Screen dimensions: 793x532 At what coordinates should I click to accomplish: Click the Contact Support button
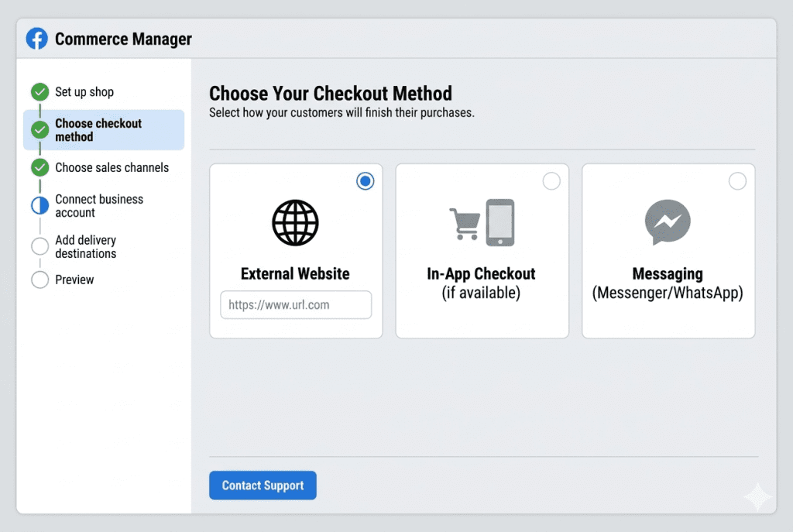coord(263,486)
